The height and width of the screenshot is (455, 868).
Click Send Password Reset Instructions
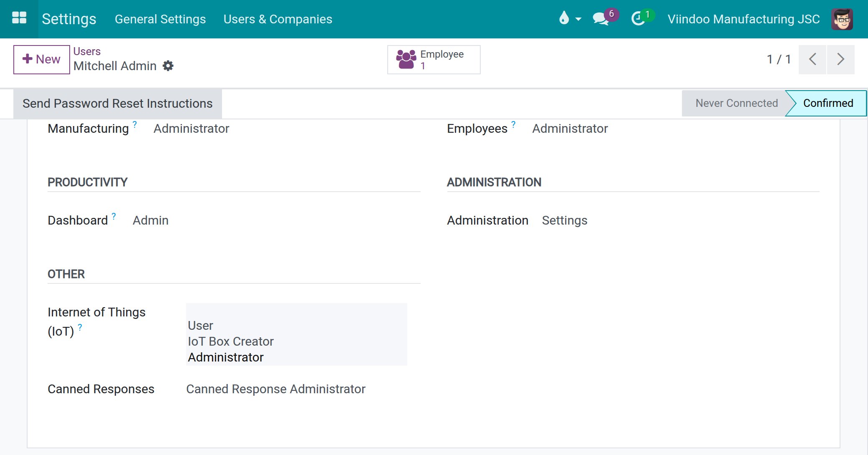(x=118, y=104)
